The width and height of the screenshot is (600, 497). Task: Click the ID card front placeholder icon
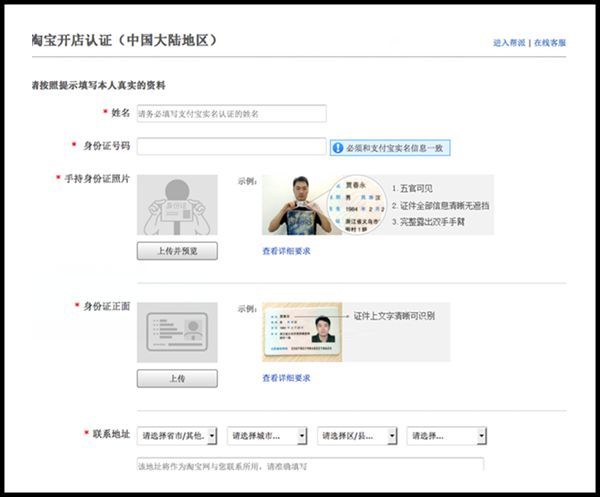pyautogui.click(x=177, y=332)
